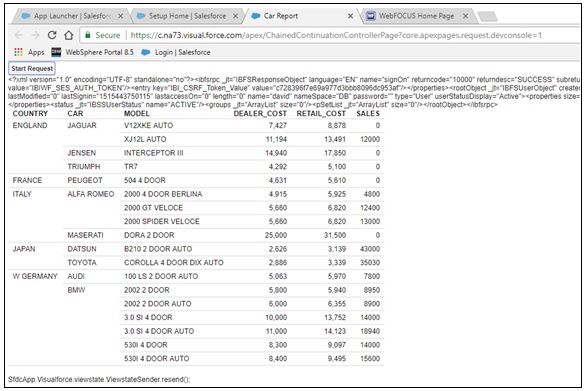
Task: Select the JAPAN country cell
Action: (24, 249)
